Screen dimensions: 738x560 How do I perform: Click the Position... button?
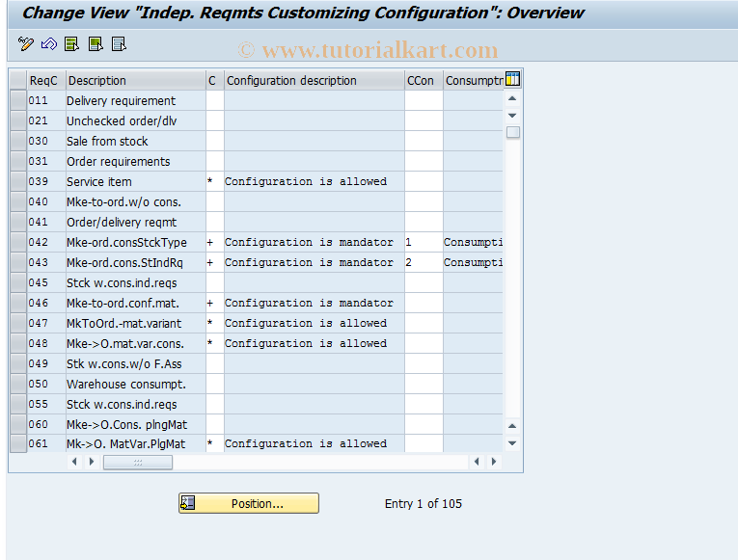[249, 503]
